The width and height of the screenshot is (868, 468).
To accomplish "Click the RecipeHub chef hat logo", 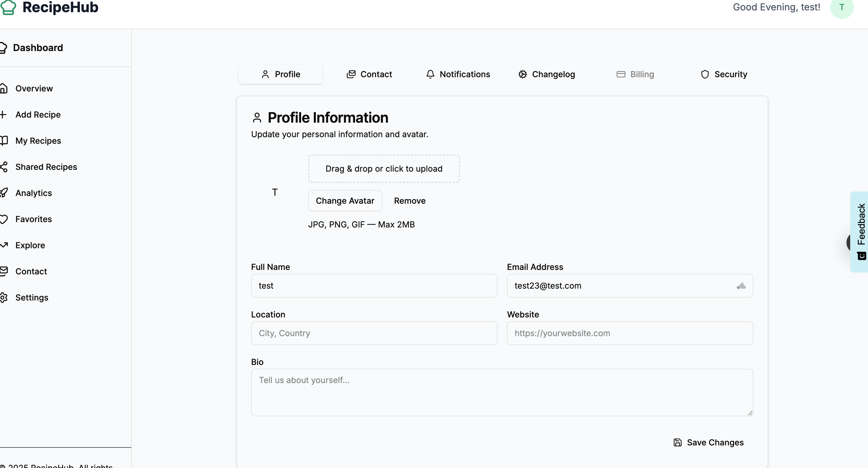I will [8, 7].
